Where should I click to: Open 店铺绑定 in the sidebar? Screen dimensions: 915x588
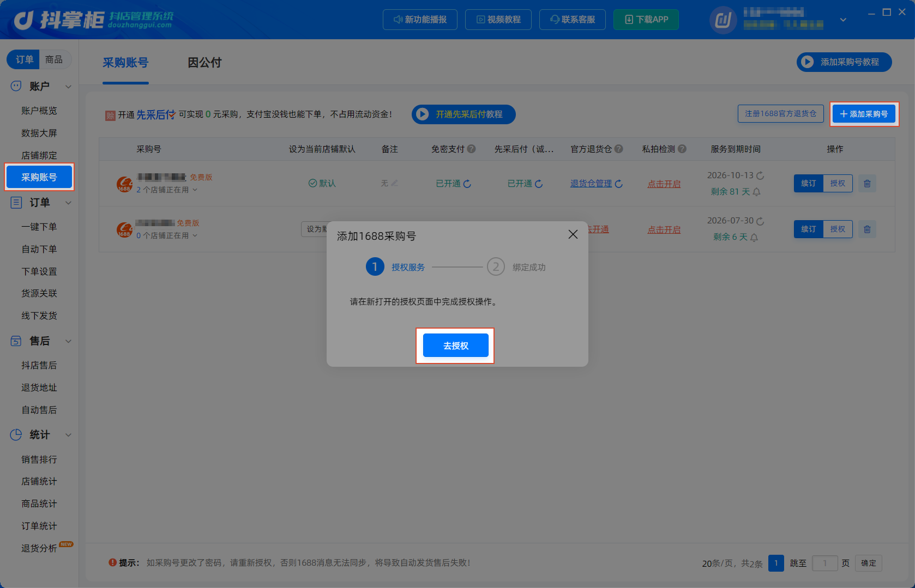pos(39,155)
